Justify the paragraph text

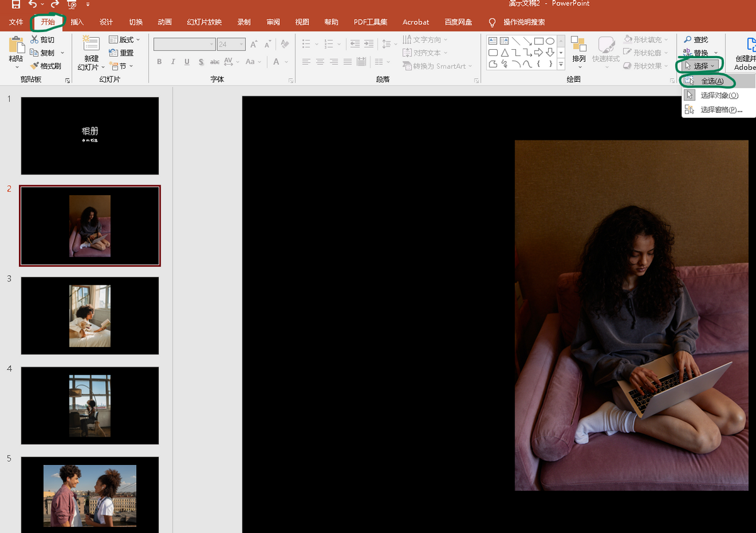[x=348, y=62]
